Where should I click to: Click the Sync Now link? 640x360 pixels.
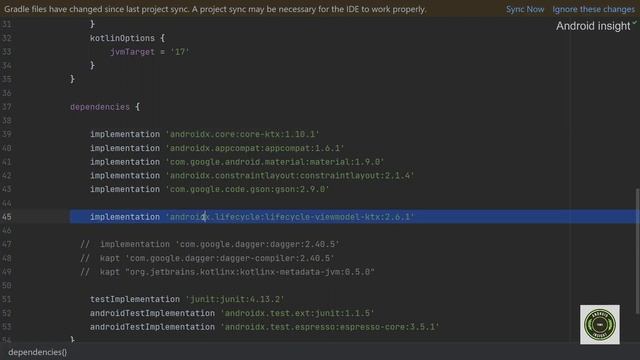[524, 9]
